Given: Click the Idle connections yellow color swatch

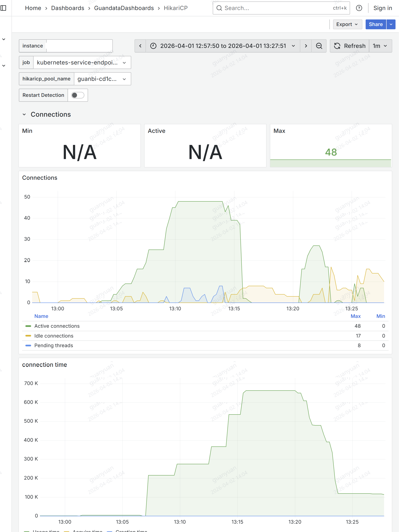Looking at the screenshot, I should coord(28,336).
